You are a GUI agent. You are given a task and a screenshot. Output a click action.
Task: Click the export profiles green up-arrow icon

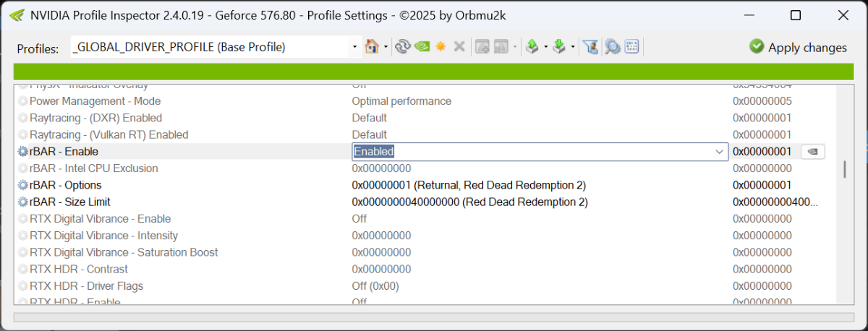[532, 46]
